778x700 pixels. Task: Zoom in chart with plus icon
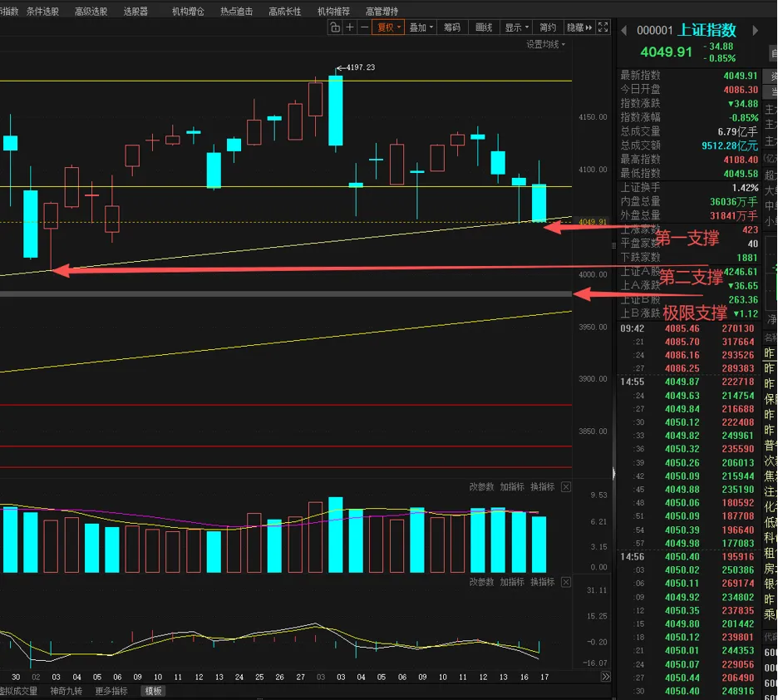(x=350, y=27)
